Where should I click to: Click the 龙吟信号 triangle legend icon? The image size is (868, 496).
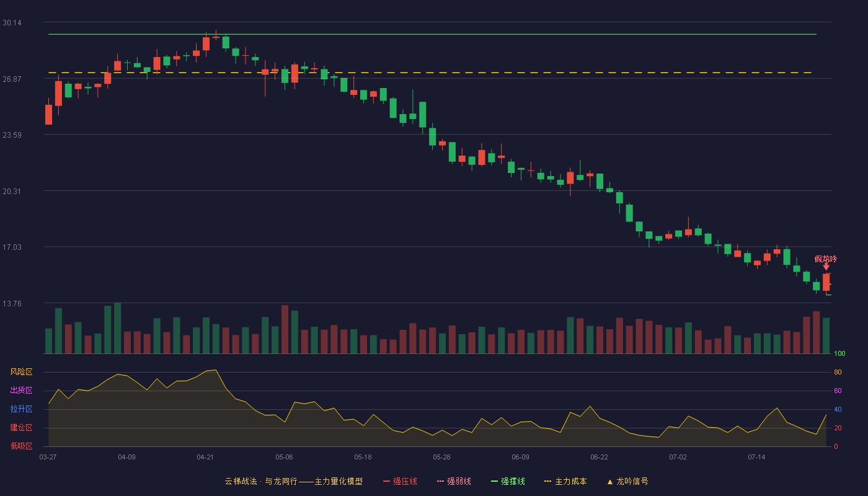coord(610,482)
